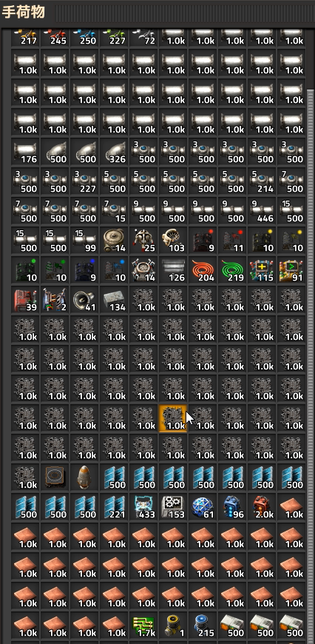Pick the turbine-shaped item showing 103
This screenshot has width=315, height=644.
(173, 241)
